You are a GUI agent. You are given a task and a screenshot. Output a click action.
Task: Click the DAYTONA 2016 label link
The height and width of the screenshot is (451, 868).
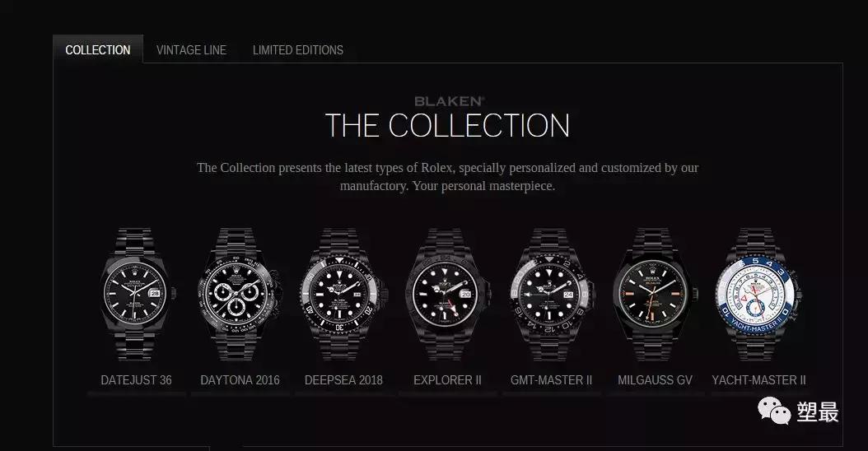pyautogui.click(x=240, y=380)
